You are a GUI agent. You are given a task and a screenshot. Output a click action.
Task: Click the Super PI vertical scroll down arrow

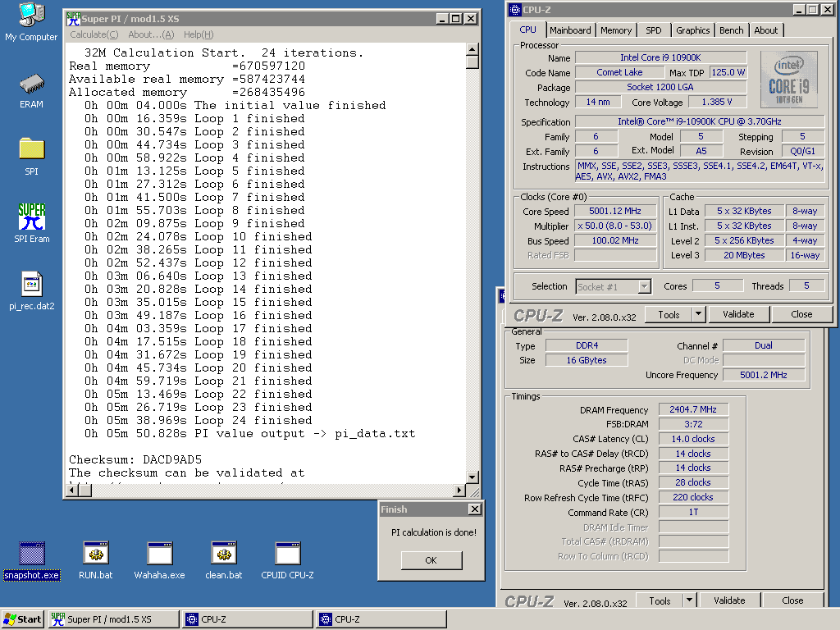[x=472, y=477]
